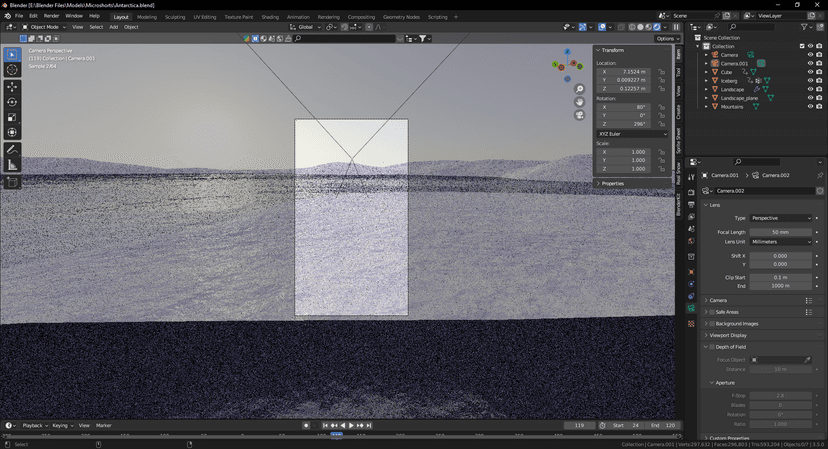Click the zoom magnifier viewport gizmo
The height and width of the screenshot is (449, 828).
pyautogui.click(x=579, y=89)
